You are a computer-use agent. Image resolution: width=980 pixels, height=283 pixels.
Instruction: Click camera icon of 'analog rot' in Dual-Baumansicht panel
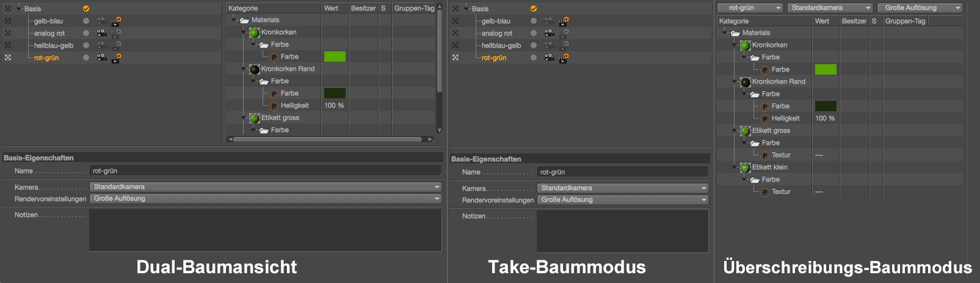coord(101,33)
